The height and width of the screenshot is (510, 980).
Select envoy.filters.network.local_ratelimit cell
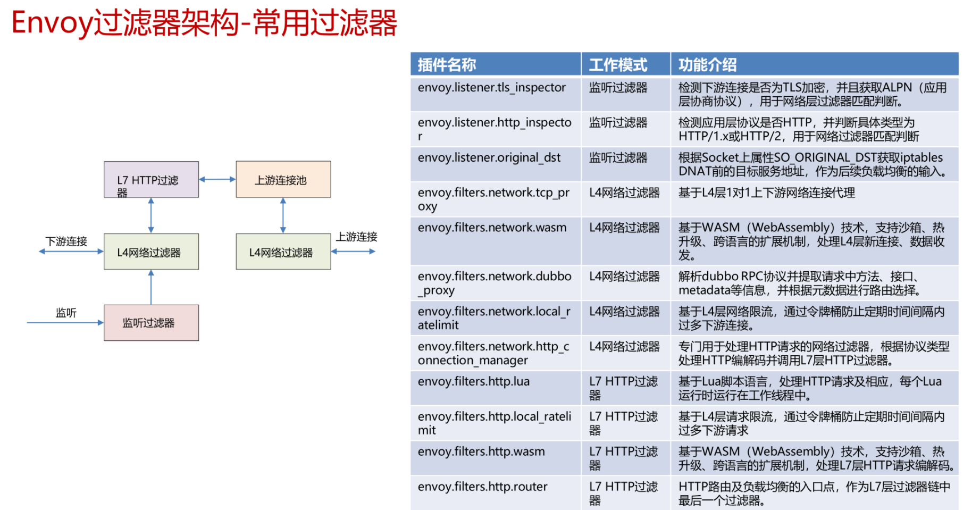[496, 319]
